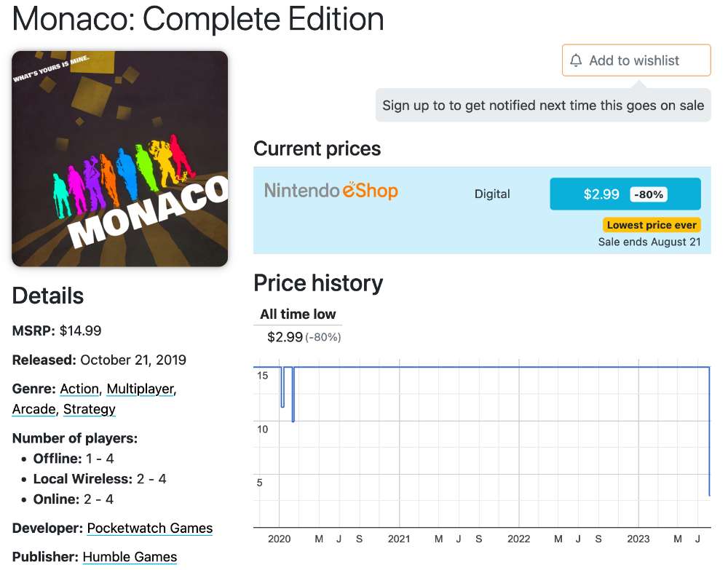Viewport: 728px width, 570px height.
Task: Open the Action genre link
Action: [x=79, y=389]
